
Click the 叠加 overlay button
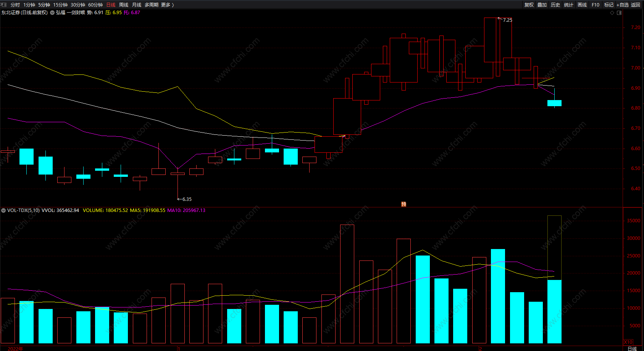pyautogui.click(x=542, y=5)
